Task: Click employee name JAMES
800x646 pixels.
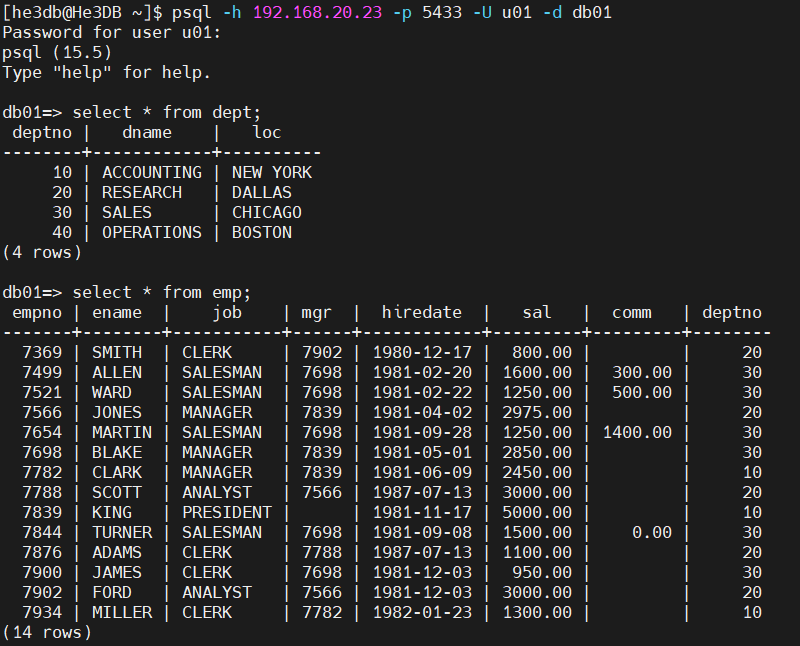Action: pyautogui.click(x=117, y=573)
